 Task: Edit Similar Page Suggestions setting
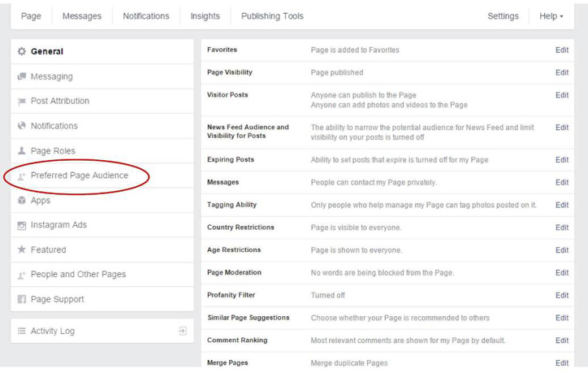562,318
